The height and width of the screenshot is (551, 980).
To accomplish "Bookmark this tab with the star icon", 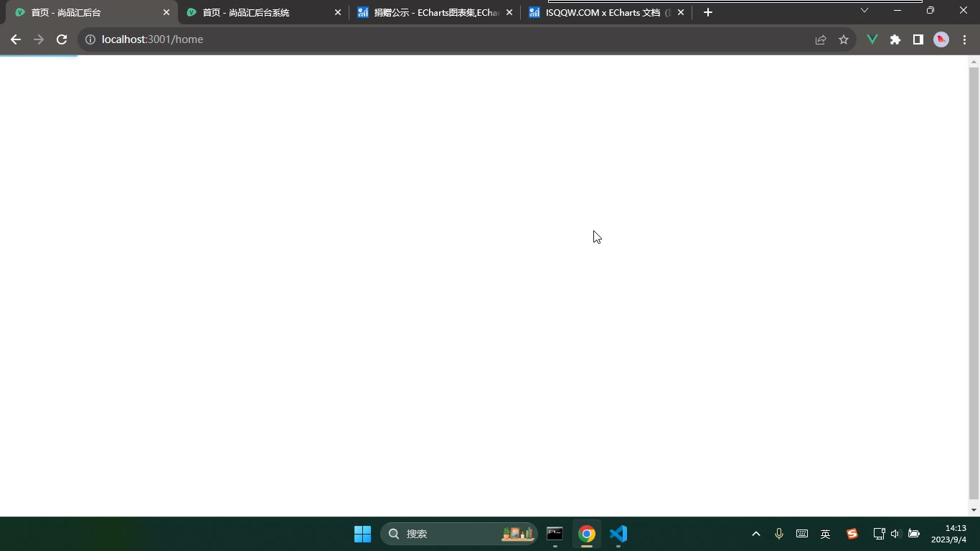I will click(x=844, y=39).
